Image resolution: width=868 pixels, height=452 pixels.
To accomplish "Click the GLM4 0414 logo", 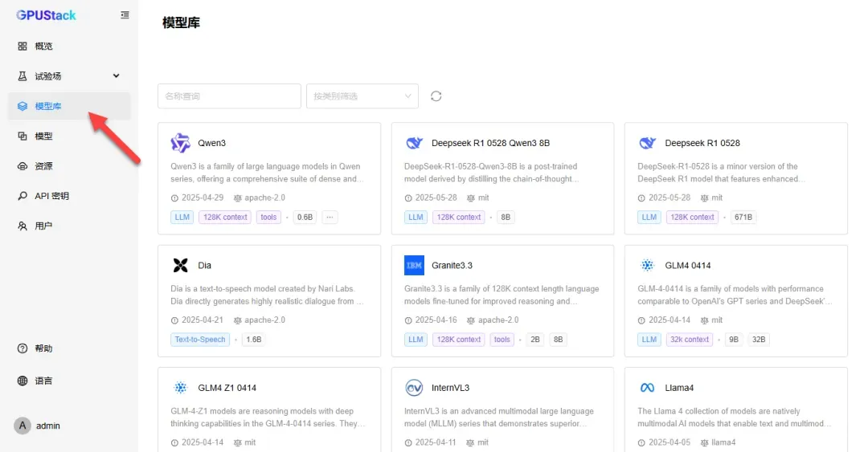I will click(x=647, y=266).
